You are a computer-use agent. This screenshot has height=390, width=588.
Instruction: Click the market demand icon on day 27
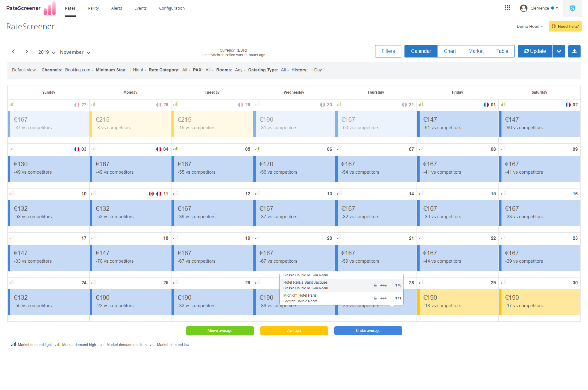click(x=11, y=104)
